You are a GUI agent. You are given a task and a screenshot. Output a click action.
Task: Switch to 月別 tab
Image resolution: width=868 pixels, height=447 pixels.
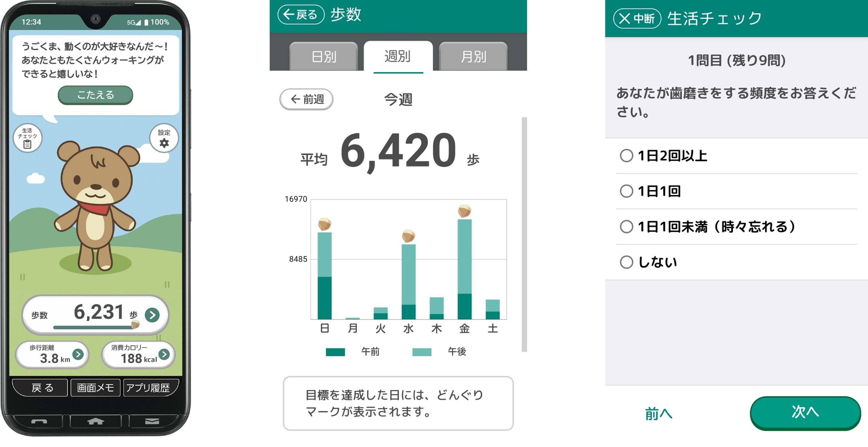473,56
